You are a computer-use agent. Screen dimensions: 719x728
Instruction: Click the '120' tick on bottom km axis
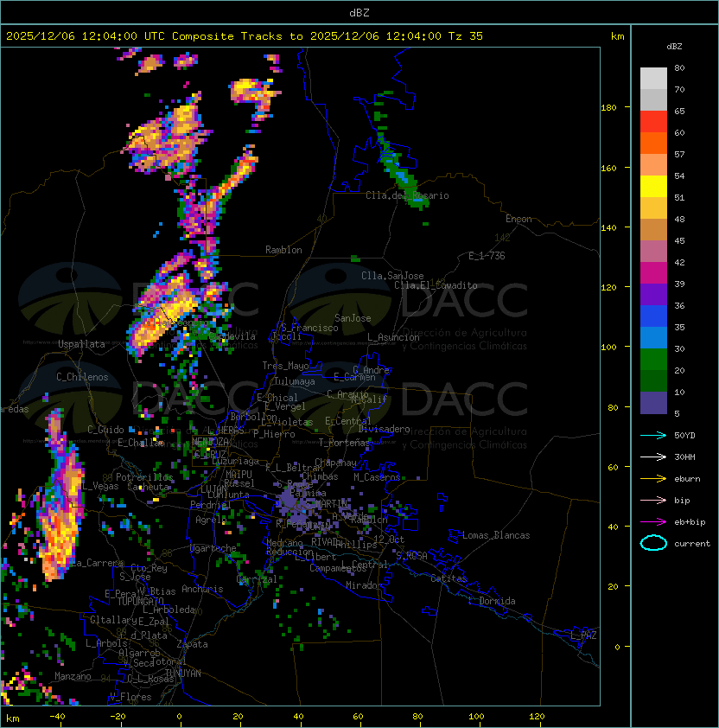click(x=537, y=717)
